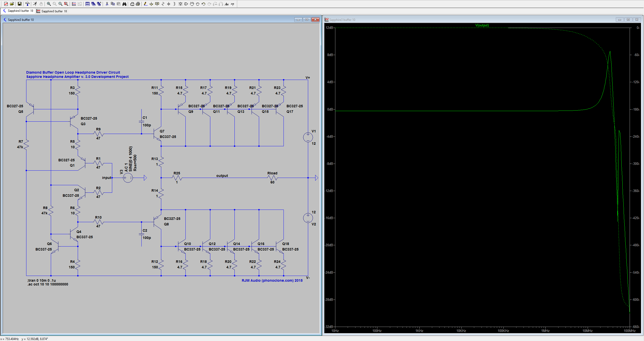Click the Zoom Out magnifier icon
644x341 pixels.
click(60, 4)
